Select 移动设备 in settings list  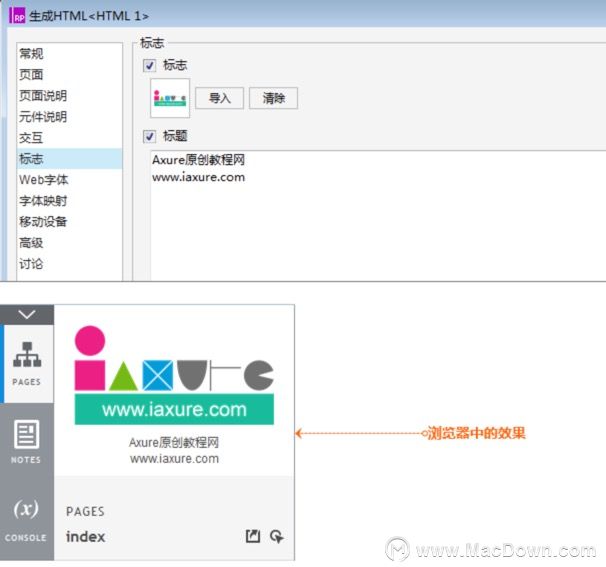tap(70, 222)
